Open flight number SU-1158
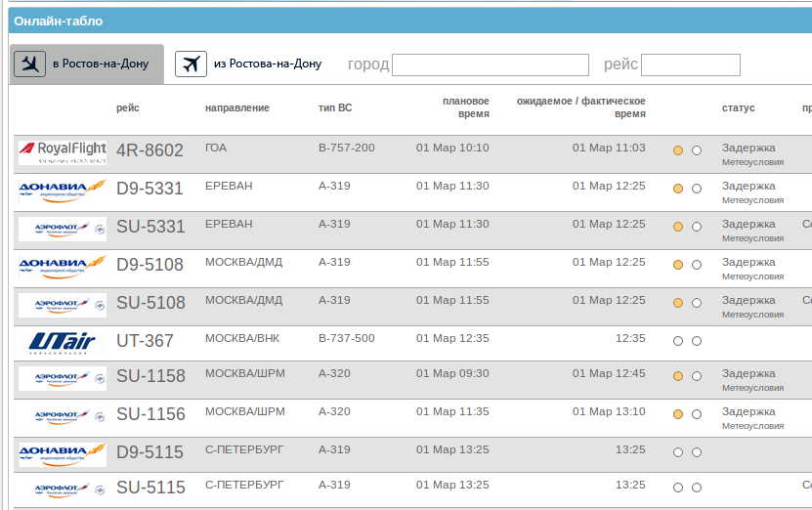Screen dimensions: 812x510 [150, 376]
